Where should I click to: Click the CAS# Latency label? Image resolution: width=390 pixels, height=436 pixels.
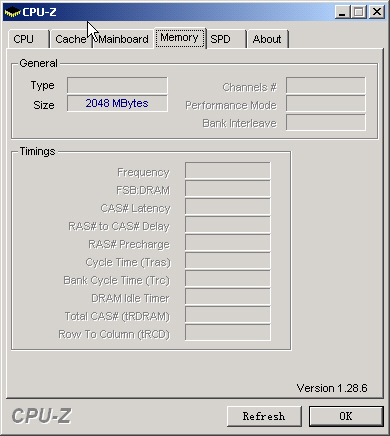(135, 209)
